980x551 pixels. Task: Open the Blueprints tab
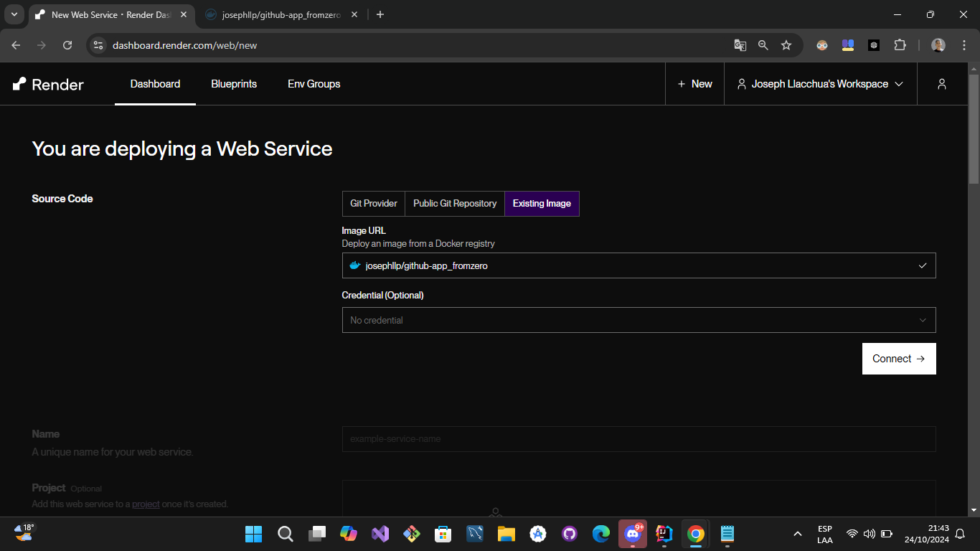coord(234,84)
